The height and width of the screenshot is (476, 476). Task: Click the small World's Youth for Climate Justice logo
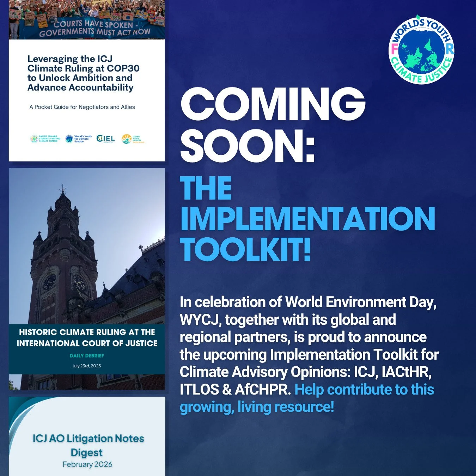(79, 139)
